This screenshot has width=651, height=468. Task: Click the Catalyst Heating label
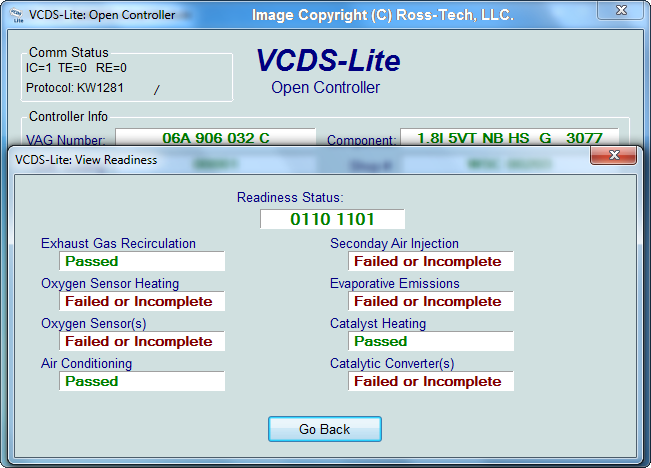tap(378, 323)
